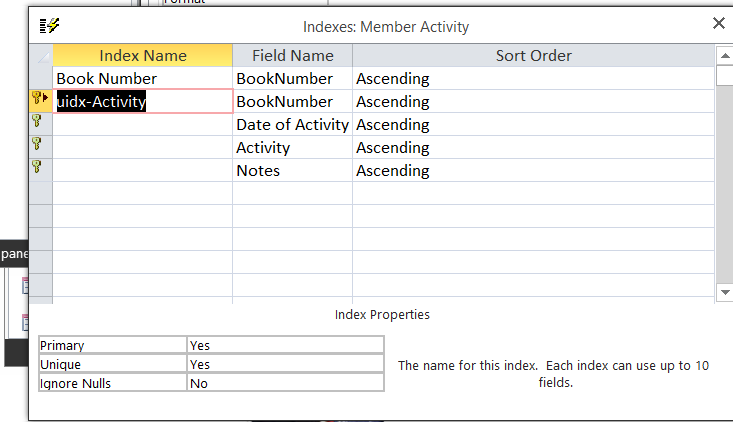Select the key row selector beside Activity field

39,146
